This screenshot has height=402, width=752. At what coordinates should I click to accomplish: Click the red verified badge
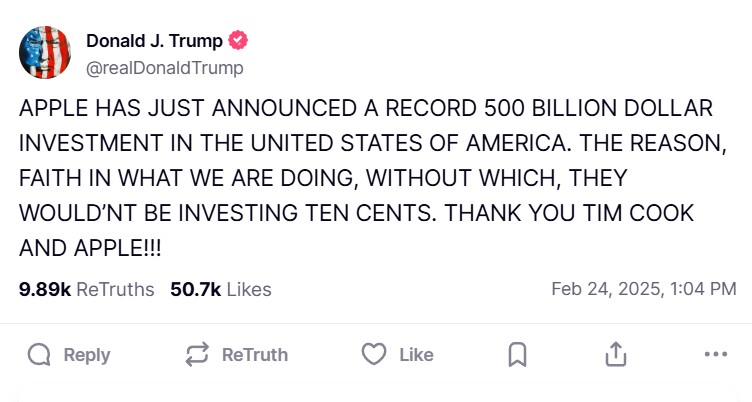tap(239, 41)
